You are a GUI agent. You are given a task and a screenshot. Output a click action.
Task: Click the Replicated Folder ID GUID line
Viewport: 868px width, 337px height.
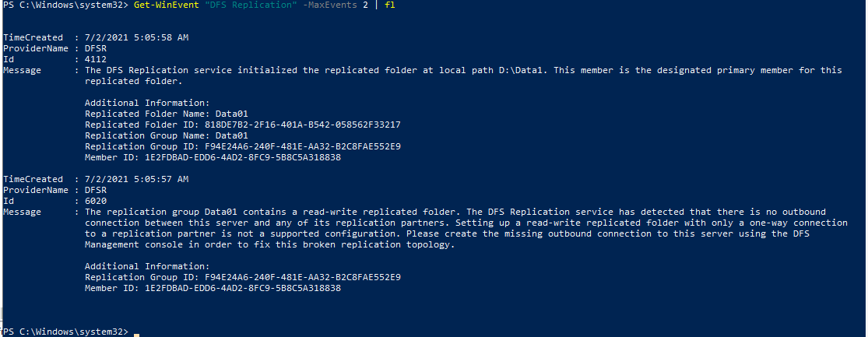coord(242,125)
